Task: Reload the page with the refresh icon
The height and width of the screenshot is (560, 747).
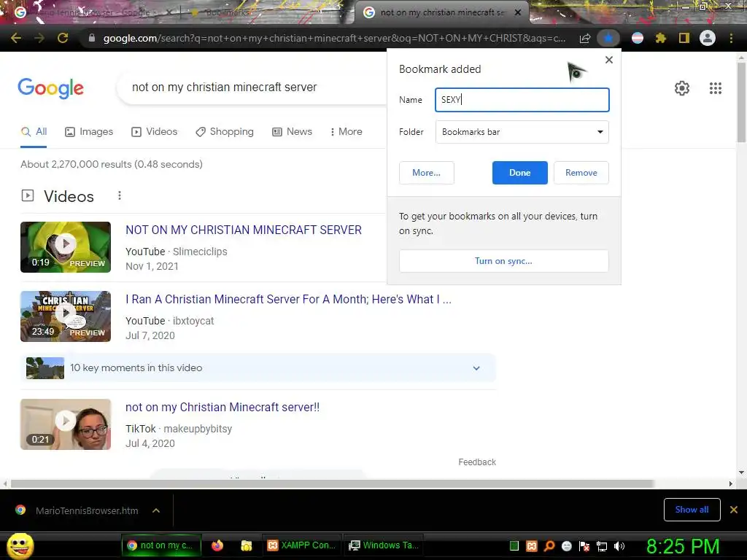Action: click(x=63, y=38)
